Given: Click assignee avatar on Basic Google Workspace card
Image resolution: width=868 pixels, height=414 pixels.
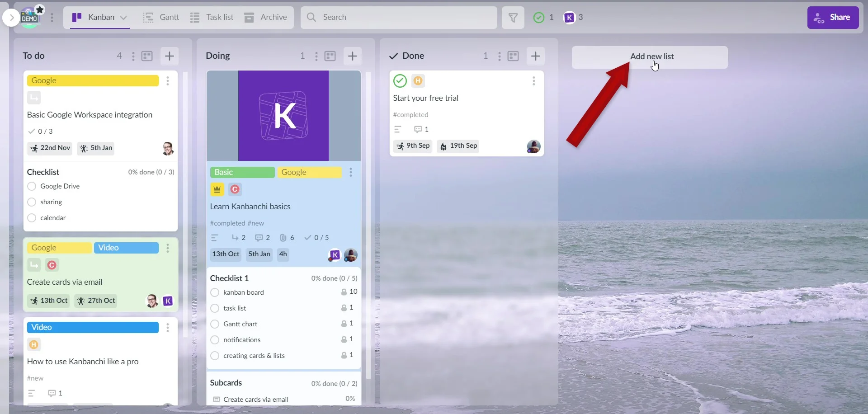Looking at the screenshot, I should click(x=168, y=148).
